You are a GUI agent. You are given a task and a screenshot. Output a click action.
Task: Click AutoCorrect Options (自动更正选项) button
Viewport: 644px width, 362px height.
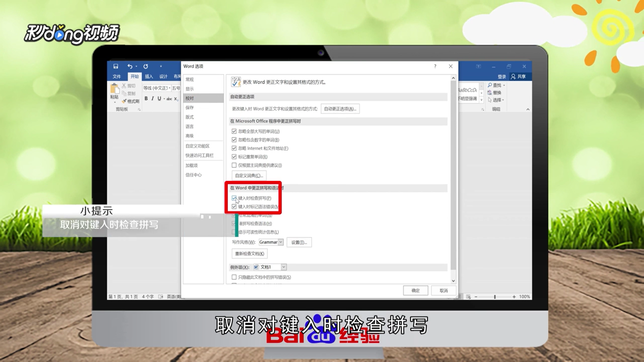click(340, 109)
